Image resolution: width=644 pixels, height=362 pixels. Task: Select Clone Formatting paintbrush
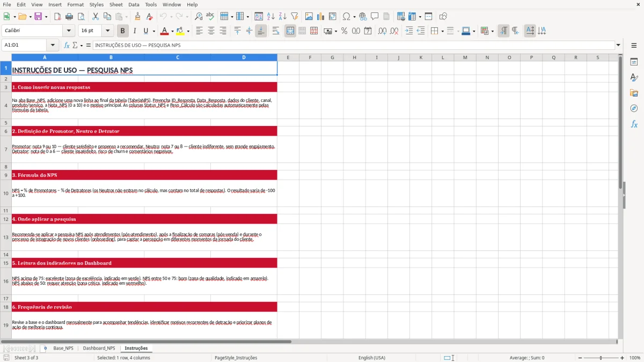coord(138,17)
